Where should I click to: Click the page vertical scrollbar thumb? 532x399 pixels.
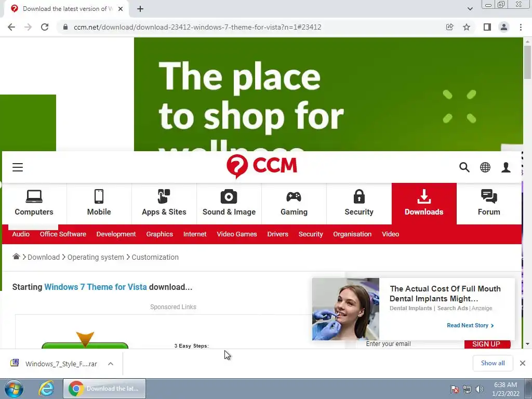coord(528,62)
